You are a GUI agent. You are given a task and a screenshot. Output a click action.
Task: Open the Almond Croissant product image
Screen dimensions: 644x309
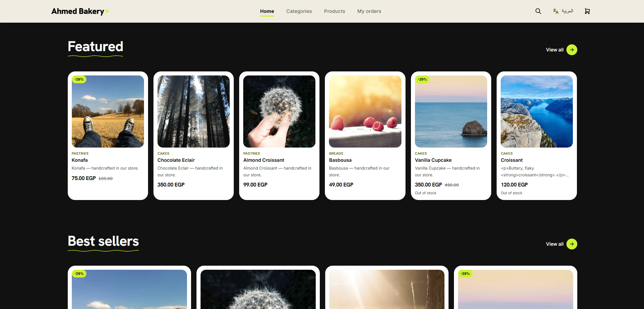pos(279,111)
